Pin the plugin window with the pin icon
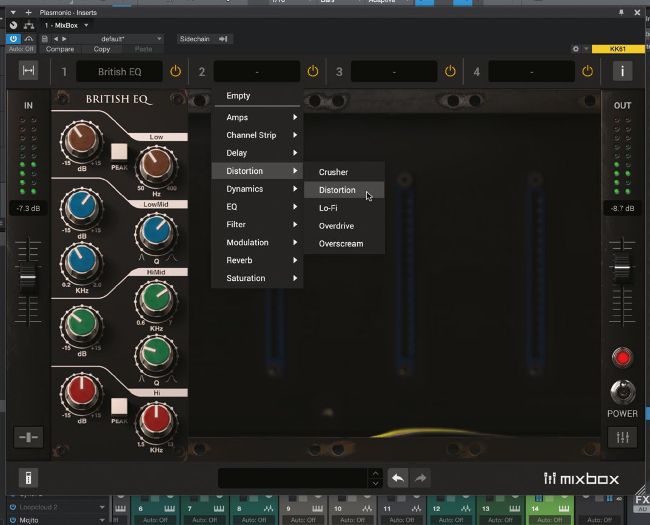Image resolution: width=650 pixels, height=525 pixels. click(621, 12)
